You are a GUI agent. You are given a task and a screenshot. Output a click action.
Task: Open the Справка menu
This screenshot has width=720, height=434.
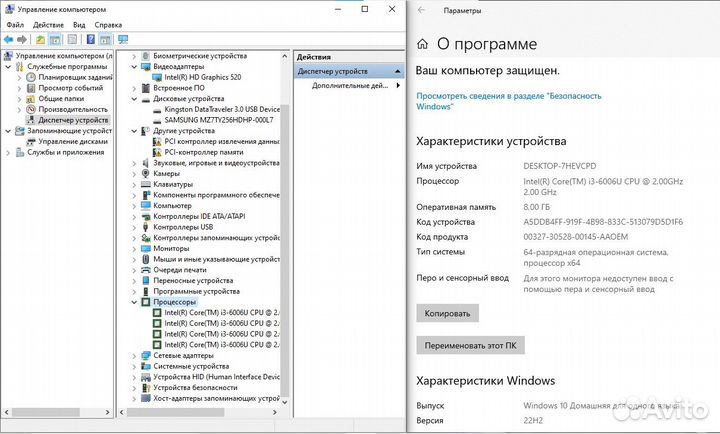point(108,25)
